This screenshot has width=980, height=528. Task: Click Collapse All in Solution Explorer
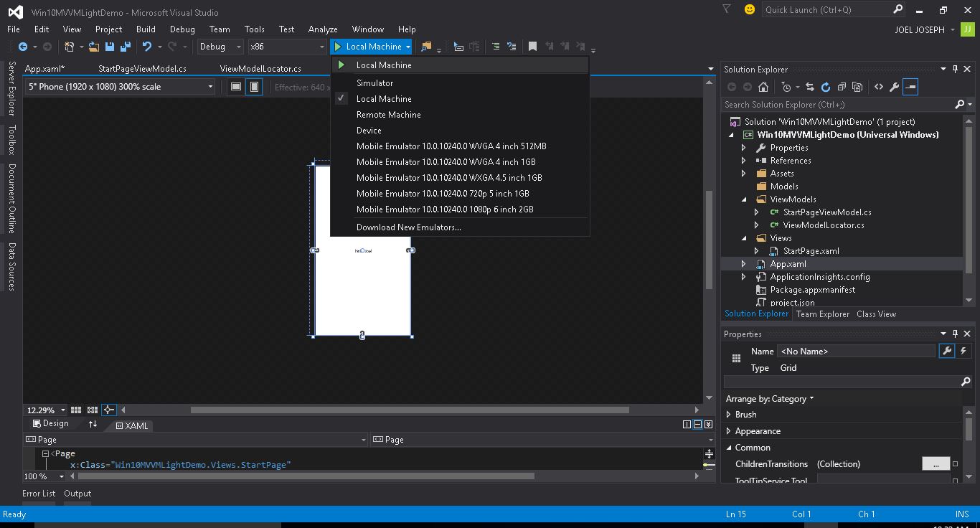tap(841, 87)
